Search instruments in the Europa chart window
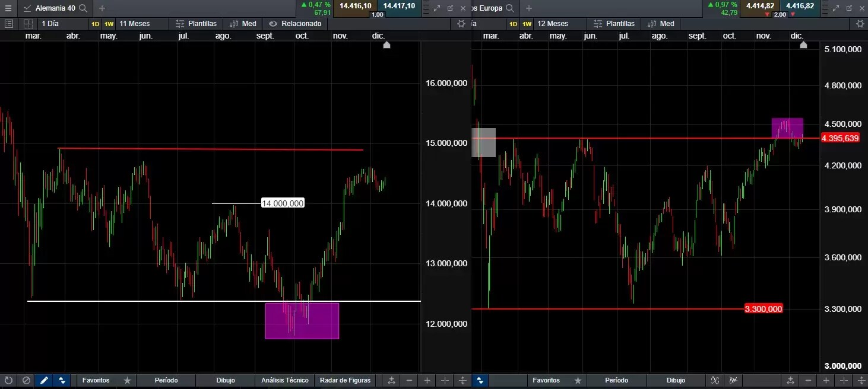The height and width of the screenshot is (389, 868). point(510,8)
